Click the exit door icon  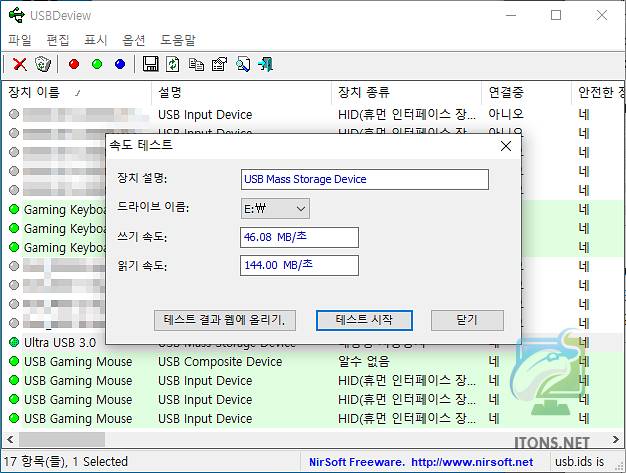266,64
